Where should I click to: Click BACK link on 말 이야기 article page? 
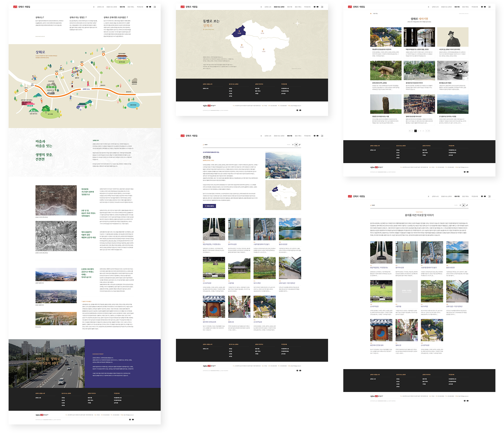[x=373, y=205]
